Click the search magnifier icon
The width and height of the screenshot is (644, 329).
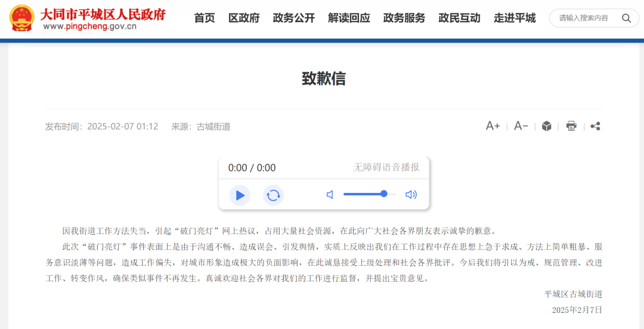coord(626,18)
